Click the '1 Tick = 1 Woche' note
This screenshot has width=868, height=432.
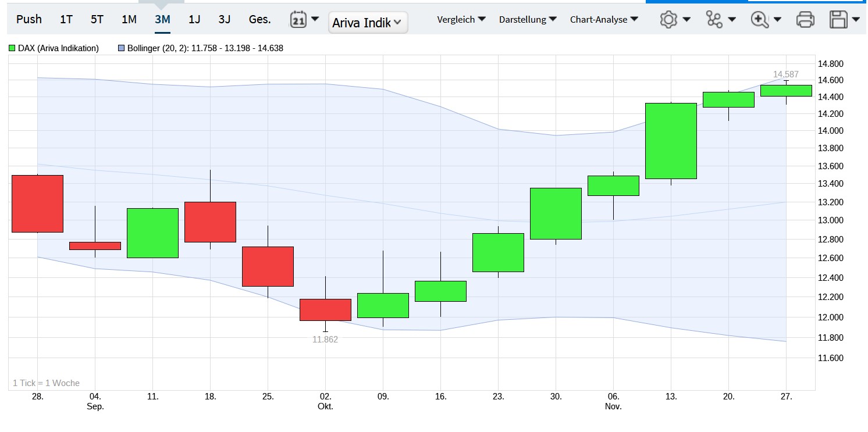tap(46, 383)
